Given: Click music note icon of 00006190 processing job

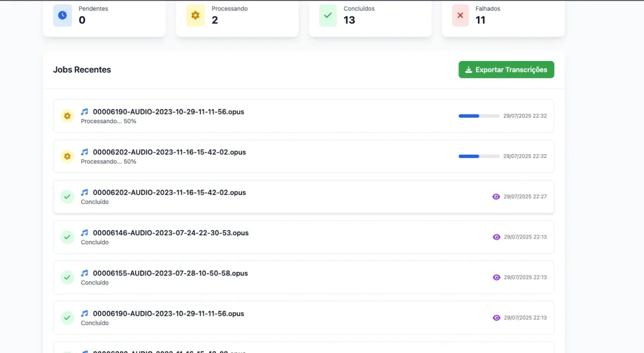Looking at the screenshot, I should click(x=85, y=111).
